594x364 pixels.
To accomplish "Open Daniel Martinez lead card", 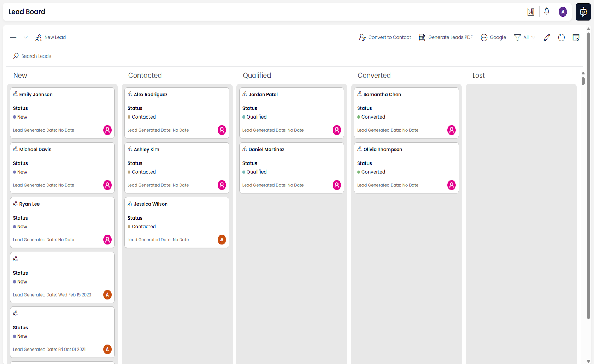I will tap(292, 168).
